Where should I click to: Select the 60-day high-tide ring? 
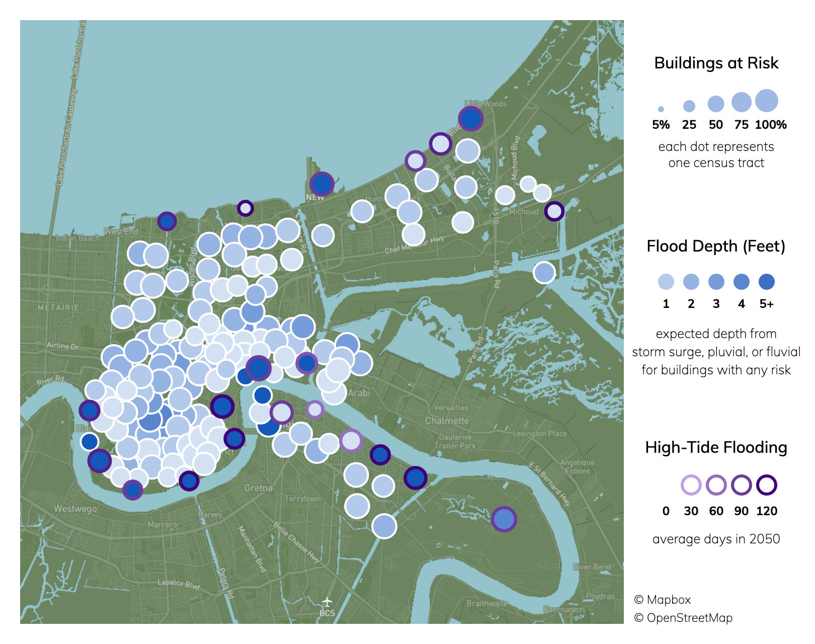coord(716,485)
